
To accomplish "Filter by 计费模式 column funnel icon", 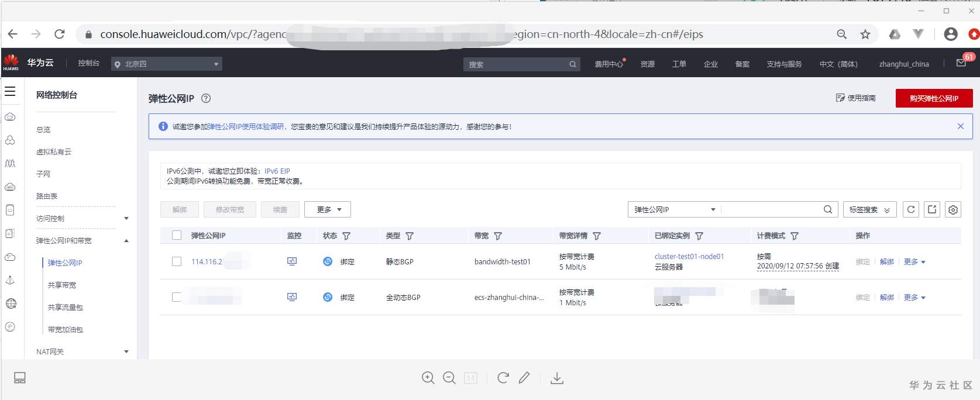I will tap(795, 236).
